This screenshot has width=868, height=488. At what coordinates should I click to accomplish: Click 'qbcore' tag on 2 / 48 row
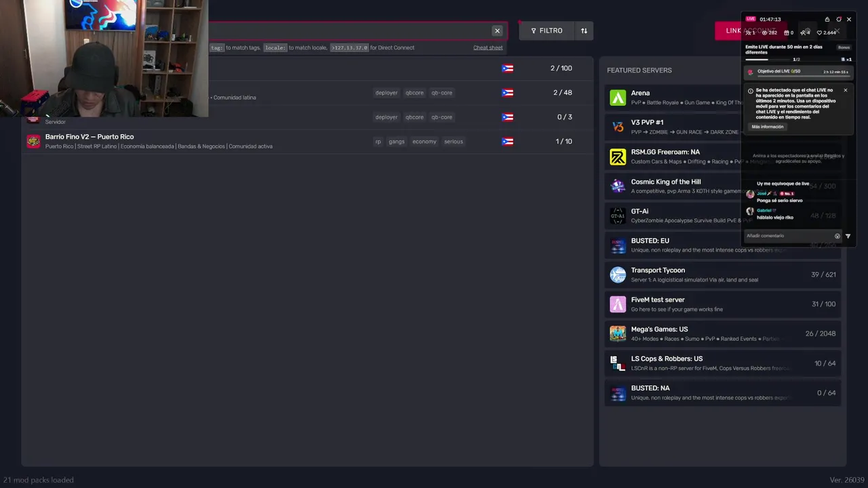(x=414, y=93)
